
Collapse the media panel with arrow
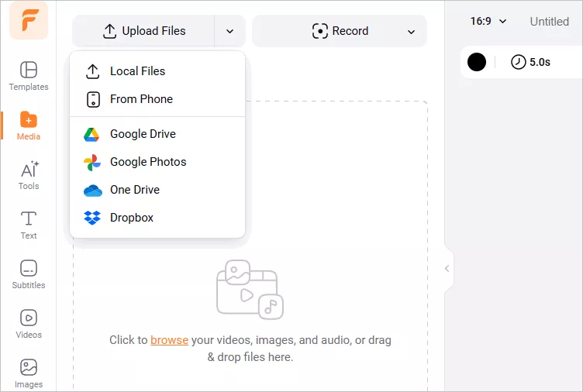(447, 269)
